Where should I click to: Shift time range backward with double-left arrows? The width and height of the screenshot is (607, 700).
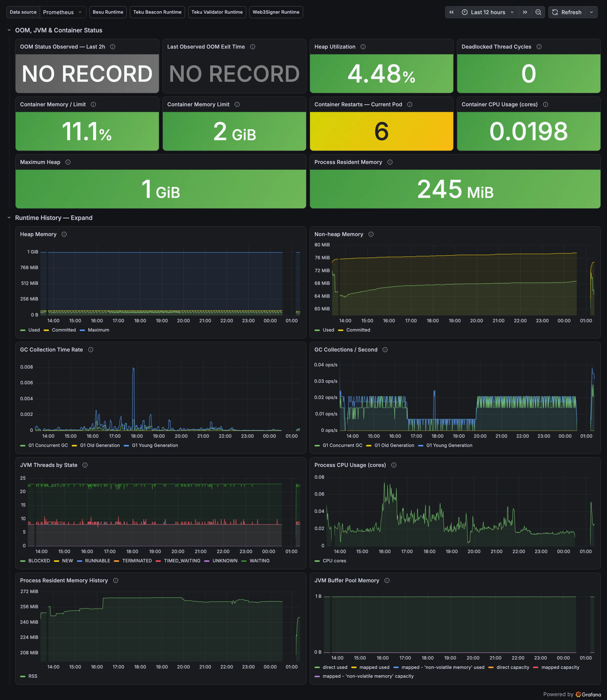451,12
